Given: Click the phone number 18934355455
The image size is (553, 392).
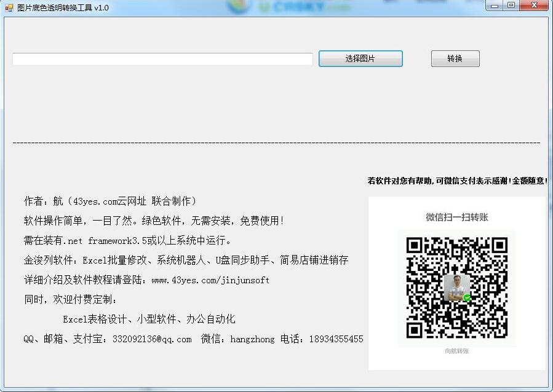Looking at the screenshot, I should coord(336,339).
